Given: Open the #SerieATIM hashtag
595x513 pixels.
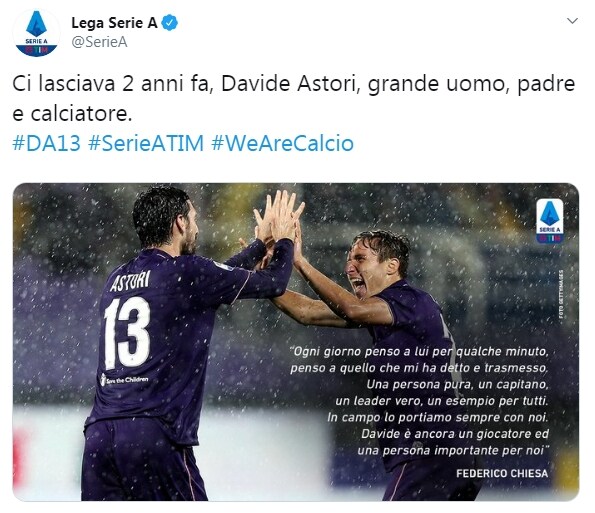Looking at the screenshot, I should [x=146, y=143].
